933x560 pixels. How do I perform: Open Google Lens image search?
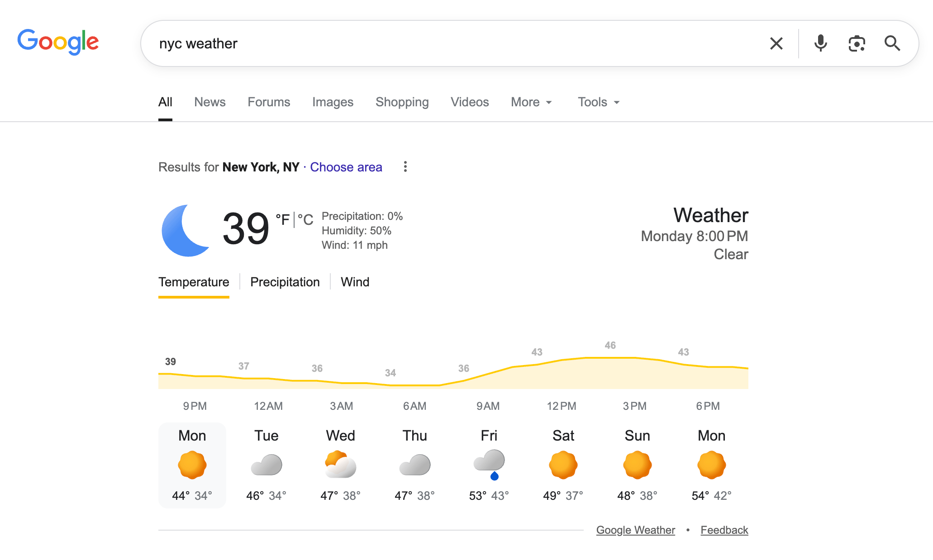[857, 43]
